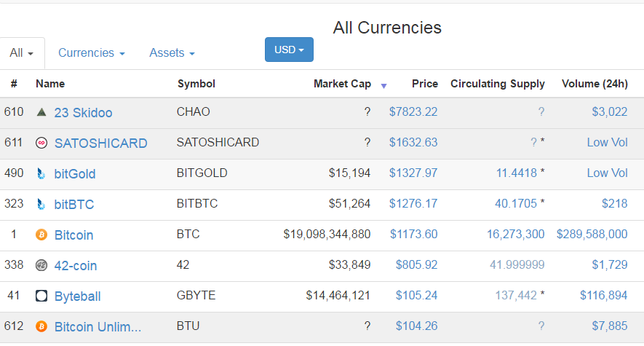Click the Market Cap sort arrow
Image resolution: width=644 pixels, height=346 pixels.
[x=383, y=86]
